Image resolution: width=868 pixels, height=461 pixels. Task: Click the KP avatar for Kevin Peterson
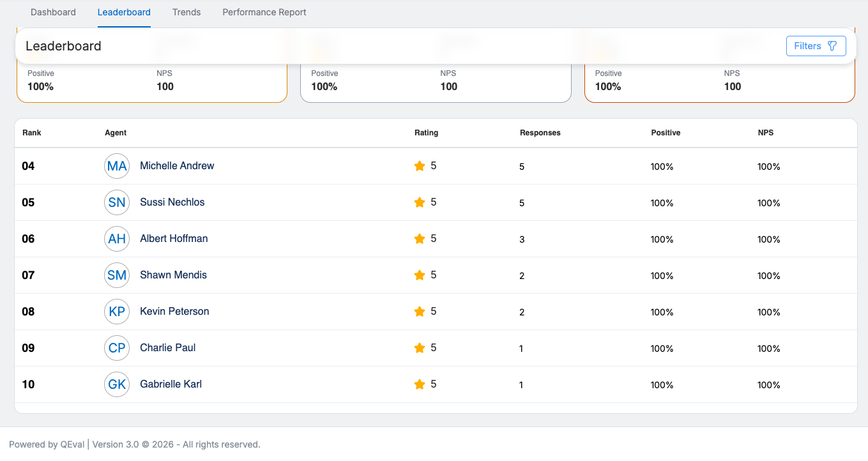click(117, 312)
